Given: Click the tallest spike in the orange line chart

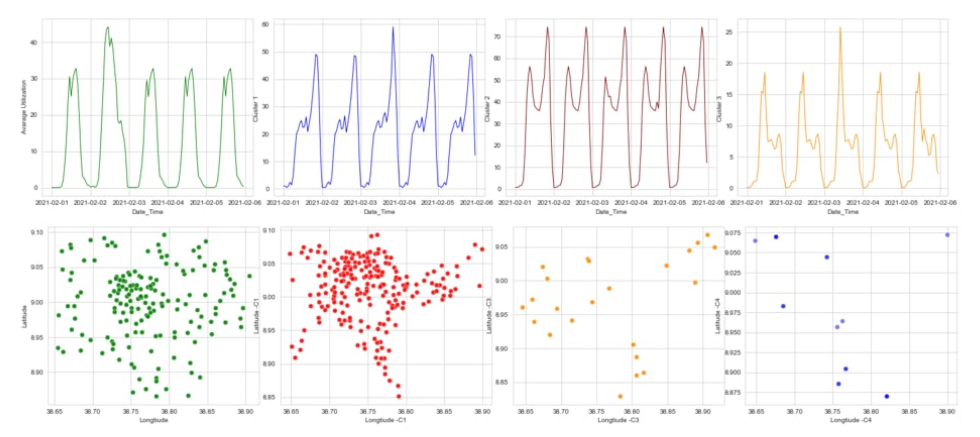Looking at the screenshot, I should point(840,28).
